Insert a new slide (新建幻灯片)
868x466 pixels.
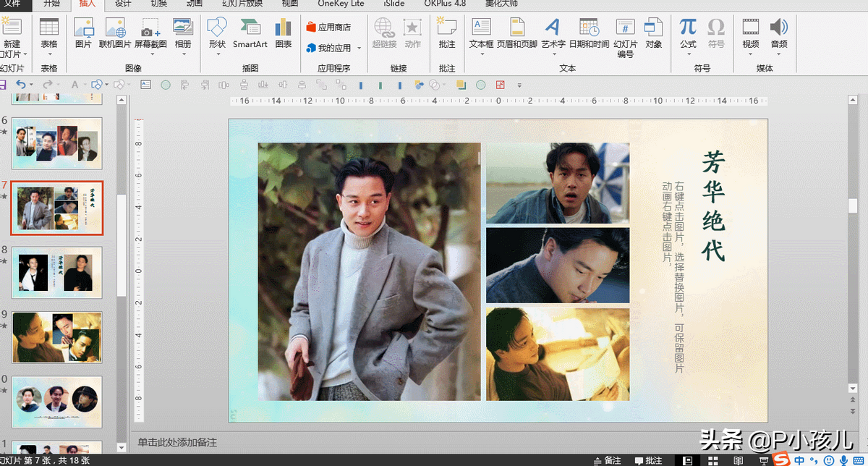(x=12, y=38)
